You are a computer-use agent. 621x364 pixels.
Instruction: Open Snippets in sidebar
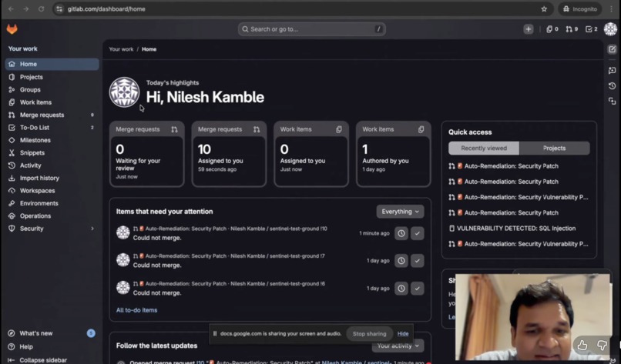click(x=52, y=152)
